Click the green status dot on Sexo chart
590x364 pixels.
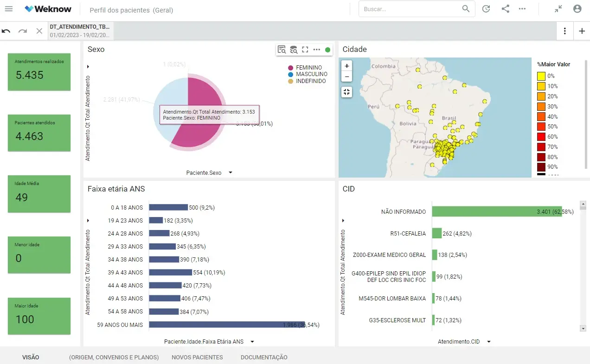[x=328, y=50]
